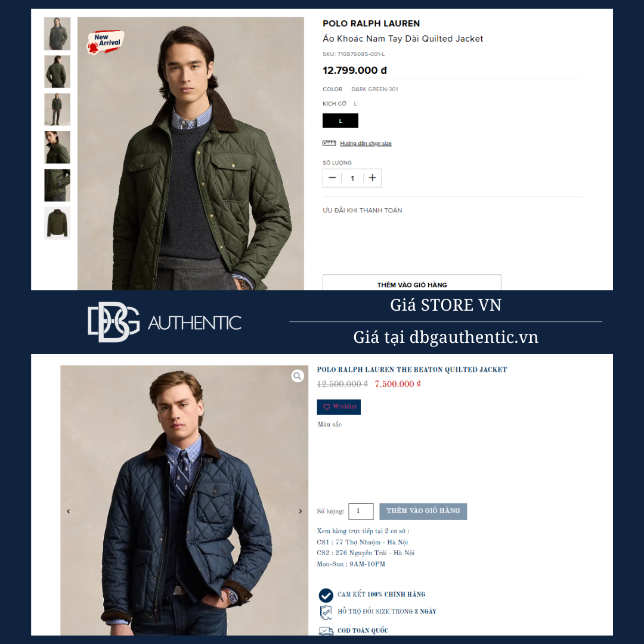Click the shield icon for size exchange support
This screenshot has width=644, height=644.
coord(326,612)
